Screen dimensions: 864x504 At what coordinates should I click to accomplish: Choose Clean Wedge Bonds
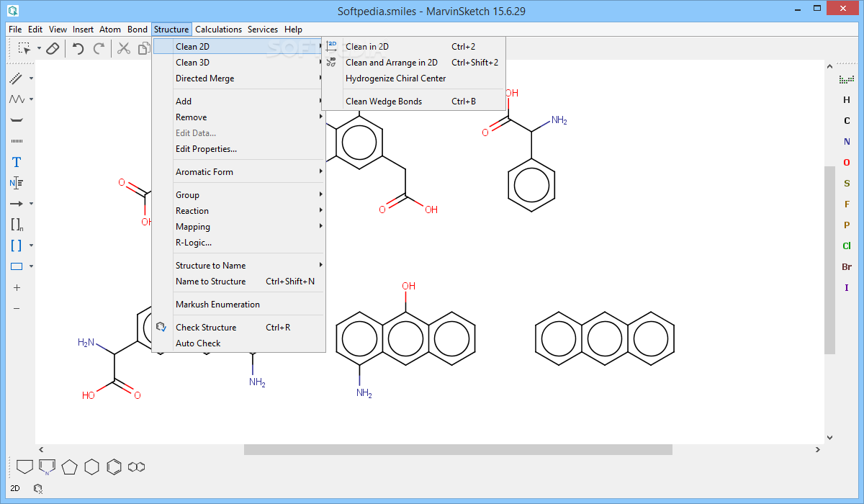[413, 102]
